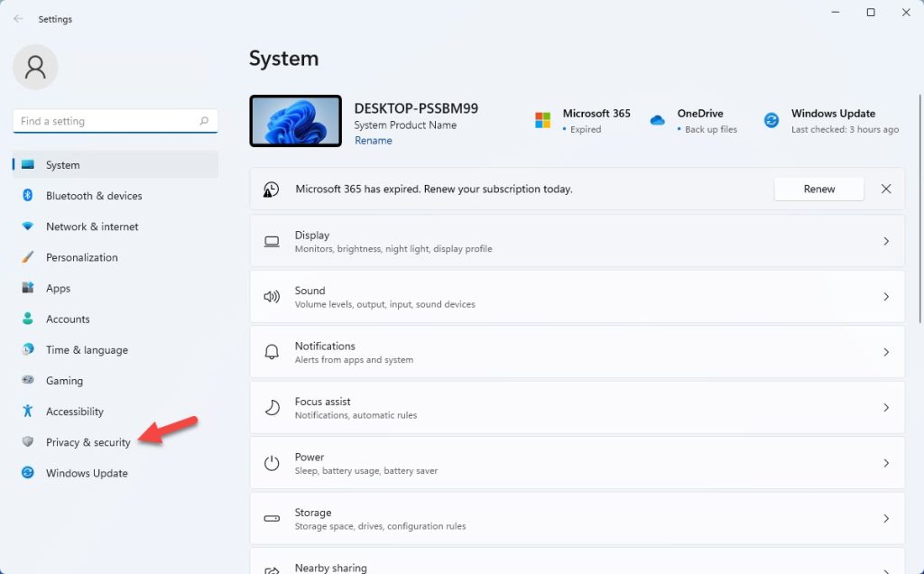Maximize the Settings window
Screen dimensions: 924x574
871,13
